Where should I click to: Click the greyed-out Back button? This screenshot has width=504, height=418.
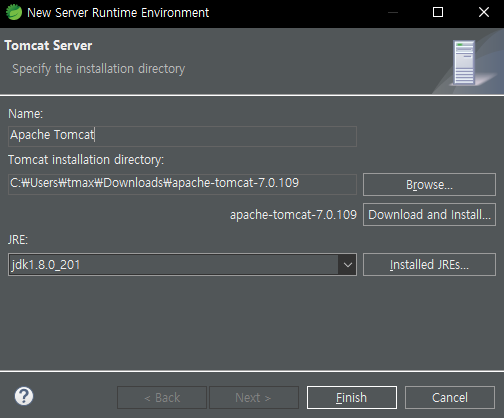tap(162, 397)
